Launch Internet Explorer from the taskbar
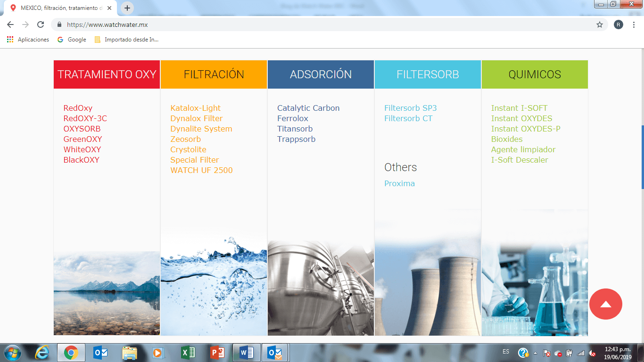This screenshot has width=644, height=362. [x=42, y=353]
